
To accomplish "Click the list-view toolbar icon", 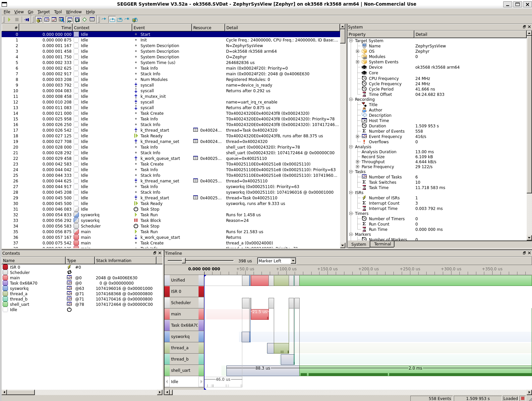I will click(92, 20).
